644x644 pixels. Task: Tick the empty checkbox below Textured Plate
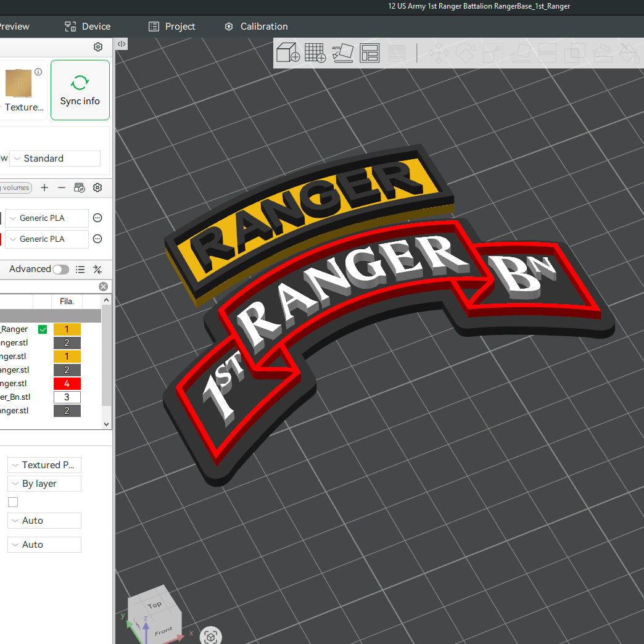12,502
